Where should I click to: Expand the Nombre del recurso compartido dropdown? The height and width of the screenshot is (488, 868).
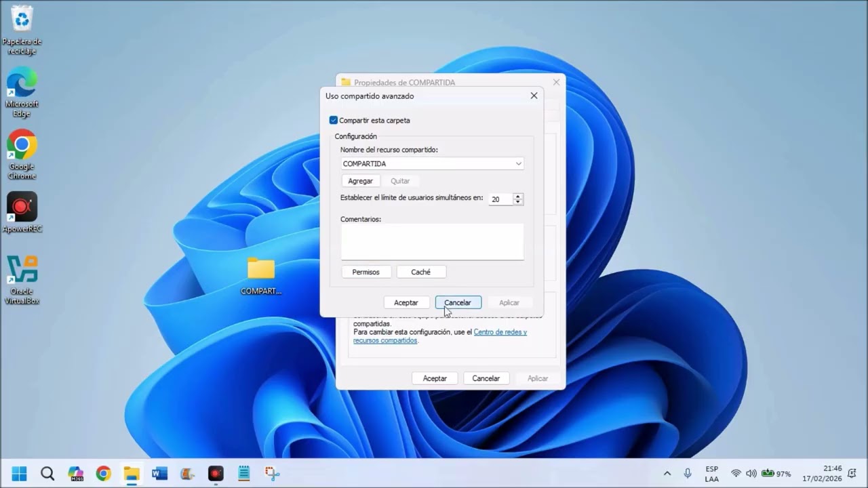point(518,163)
